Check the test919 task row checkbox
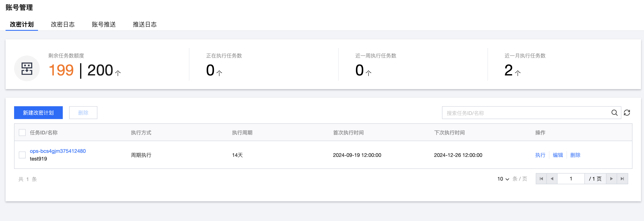This screenshot has width=644, height=221. click(x=22, y=155)
